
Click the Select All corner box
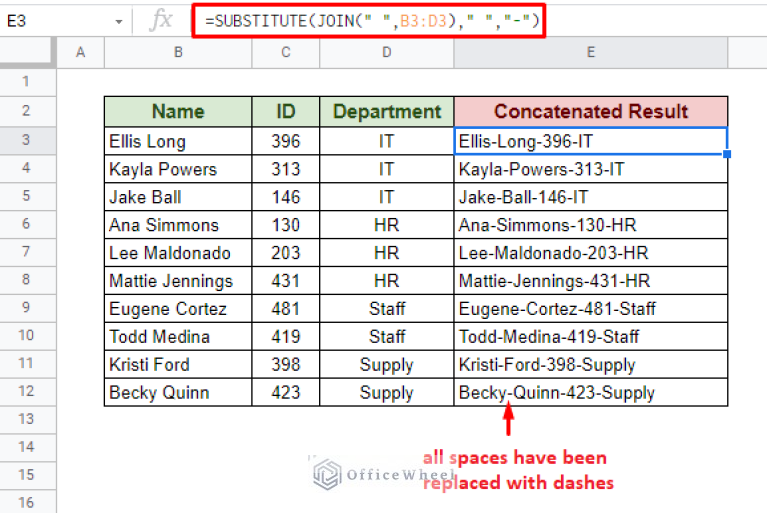point(25,50)
